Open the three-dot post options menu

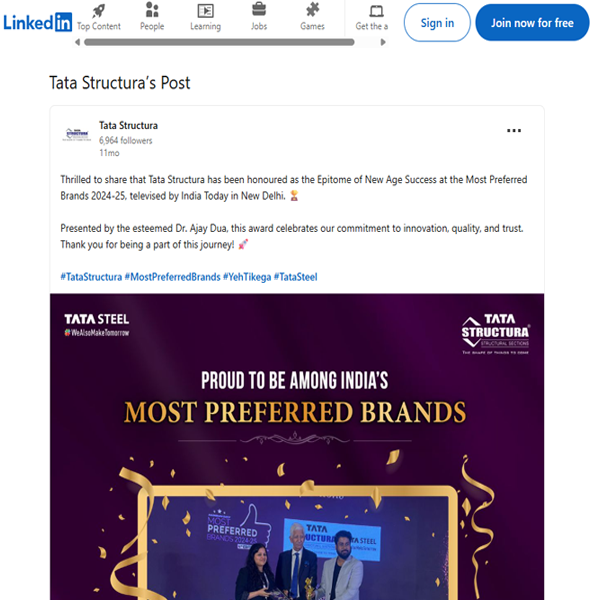point(514,130)
